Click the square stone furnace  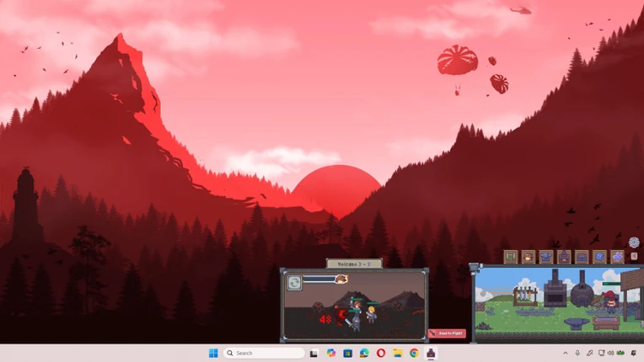click(x=555, y=288)
